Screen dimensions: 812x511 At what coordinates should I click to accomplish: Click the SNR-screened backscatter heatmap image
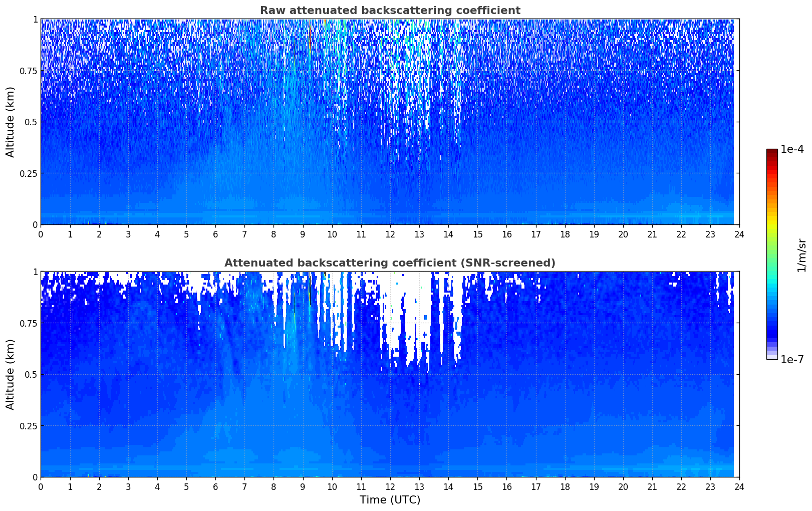390,374
